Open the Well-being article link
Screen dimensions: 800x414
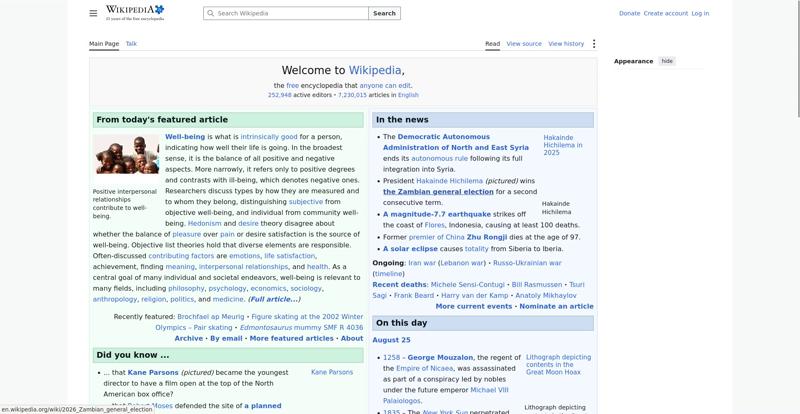[x=185, y=137]
